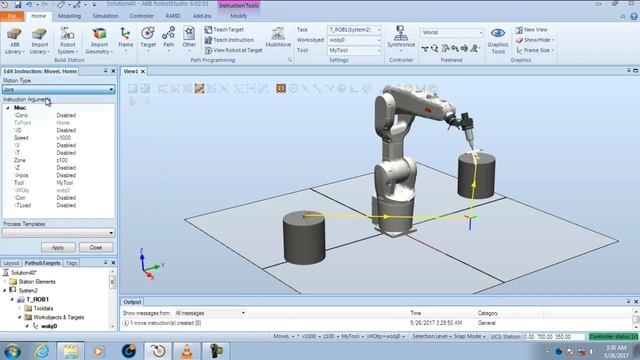Launch Internet Explorer from taskbar

[x=42, y=351]
